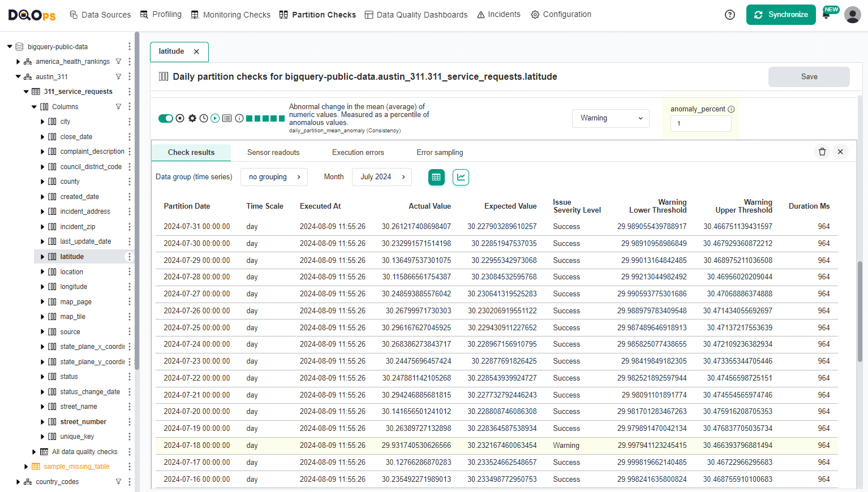Click the Save button
Screen dimensions: 868x492
[809, 77]
